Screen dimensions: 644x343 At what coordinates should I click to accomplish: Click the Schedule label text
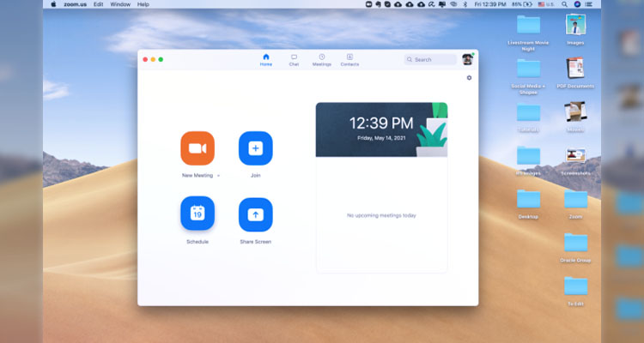click(197, 242)
